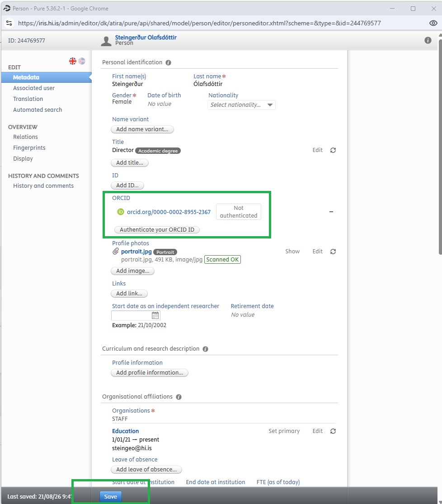This screenshot has height=504, width=442.
Task: Click the Retirement date No value text
Action: tap(243, 315)
